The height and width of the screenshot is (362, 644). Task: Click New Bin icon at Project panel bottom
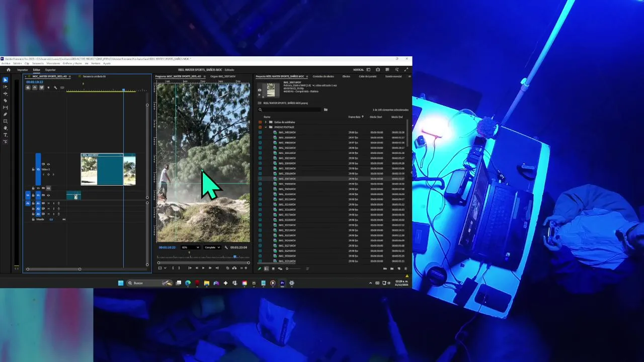(x=392, y=268)
